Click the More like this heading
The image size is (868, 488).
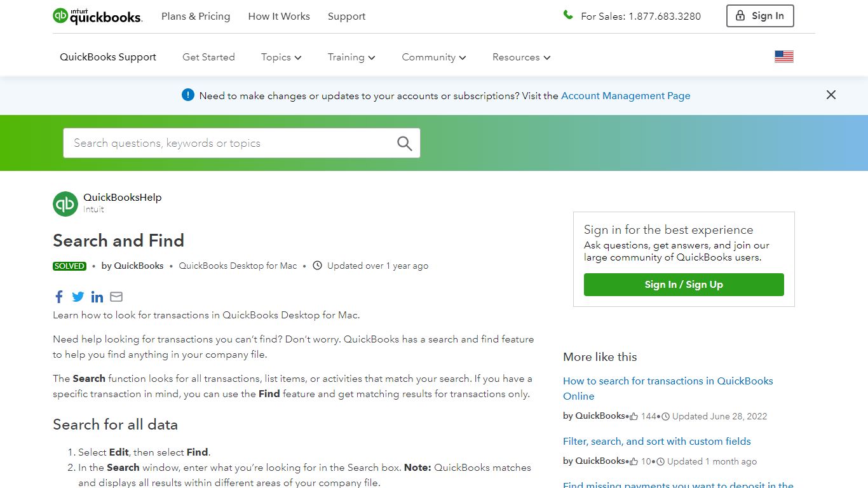600,357
